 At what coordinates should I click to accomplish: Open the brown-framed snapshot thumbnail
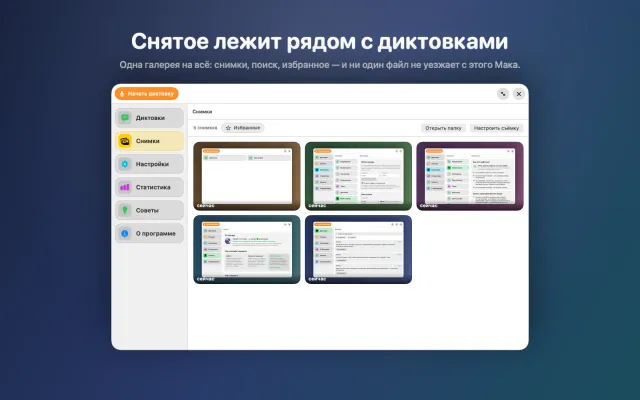click(x=247, y=176)
